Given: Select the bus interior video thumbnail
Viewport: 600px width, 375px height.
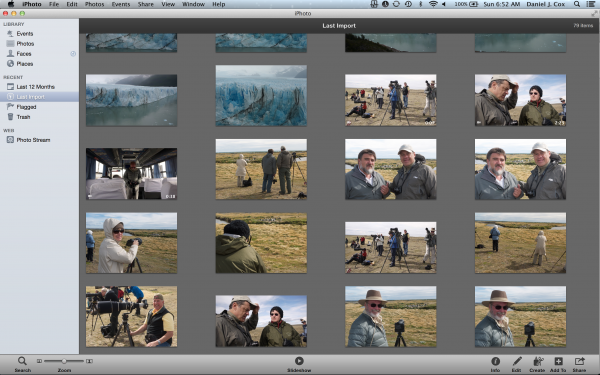Looking at the screenshot, I should coord(131,174).
